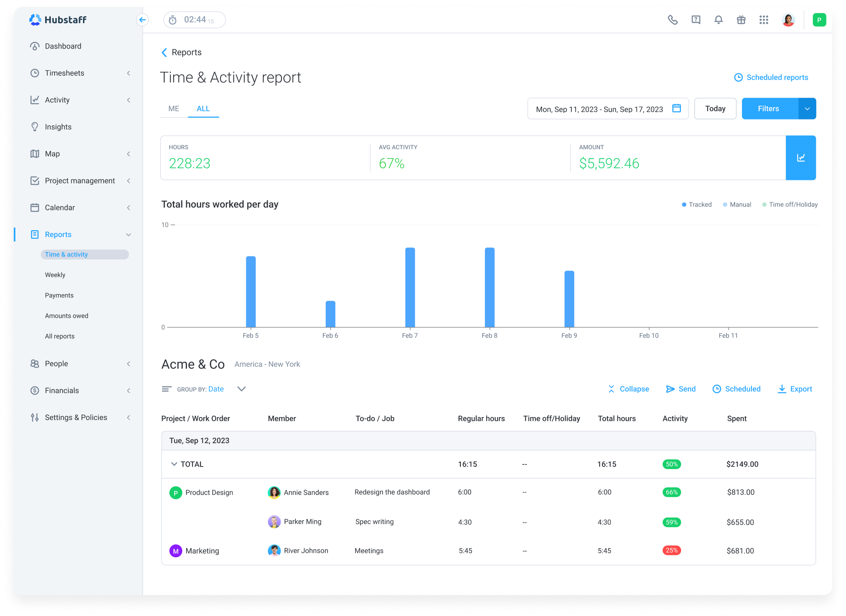Click the gift icon for referrals
The height and width of the screenshot is (616, 846).
(741, 19)
